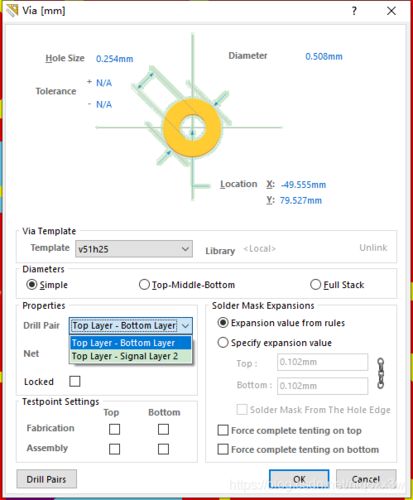413x500 pixels.
Task: Open the Template v51h25 dropdown
Action: coord(134,249)
